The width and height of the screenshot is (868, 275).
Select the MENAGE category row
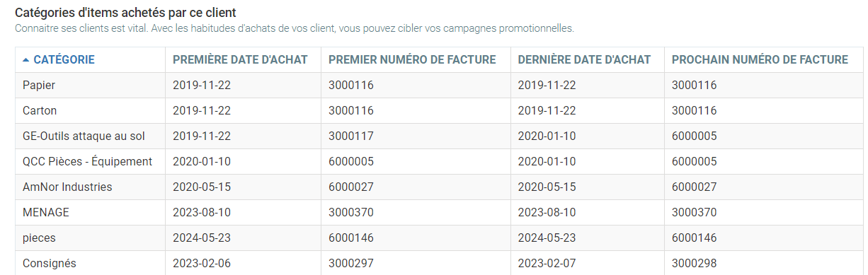point(437,212)
